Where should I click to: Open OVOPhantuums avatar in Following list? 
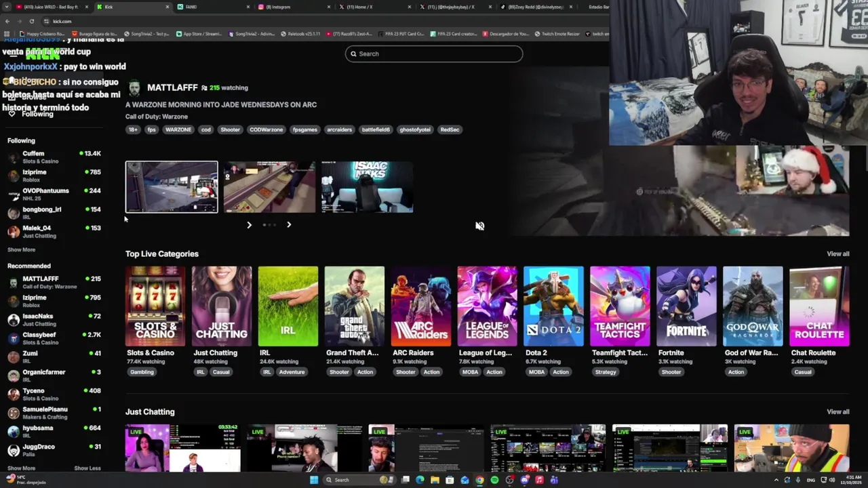13,195
